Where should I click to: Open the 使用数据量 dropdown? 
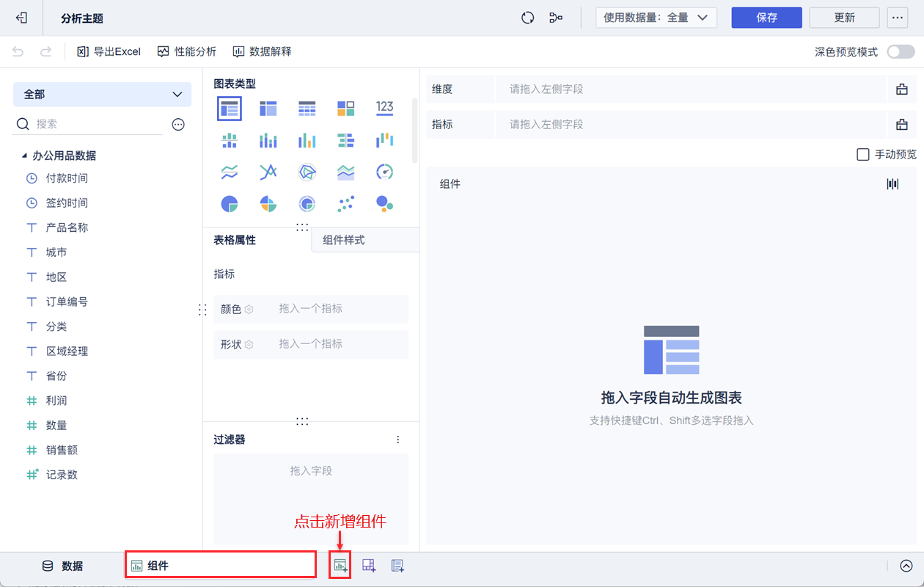coord(656,18)
